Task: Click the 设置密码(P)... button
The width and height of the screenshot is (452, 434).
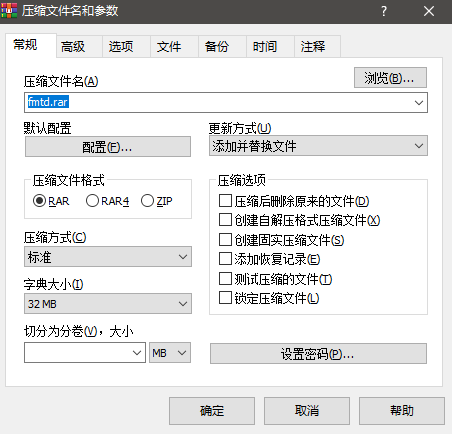Action: [x=318, y=354]
